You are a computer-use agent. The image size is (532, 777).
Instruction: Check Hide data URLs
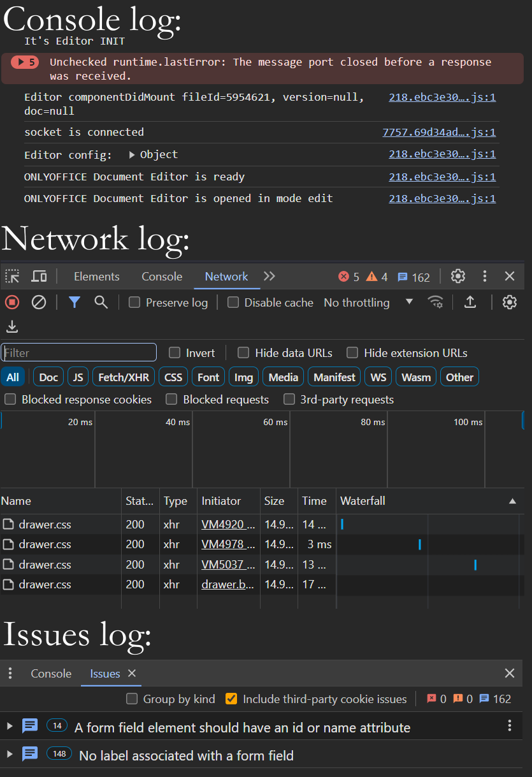[243, 352]
